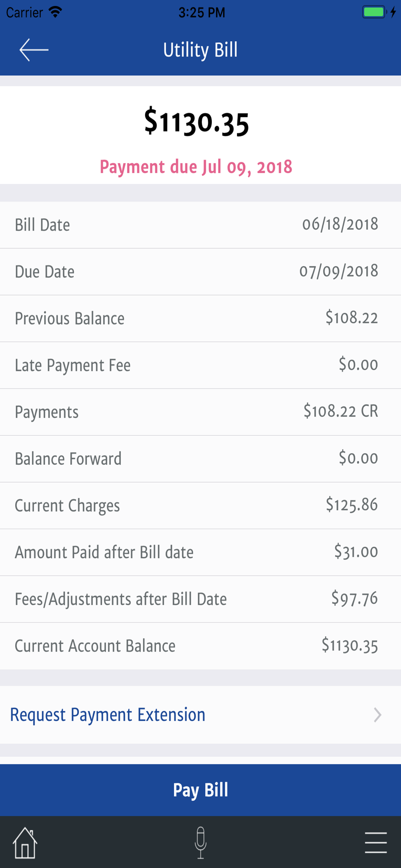This screenshot has width=401, height=868.
Task: Tap the Current Account Balance row
Action: [200, 646]
